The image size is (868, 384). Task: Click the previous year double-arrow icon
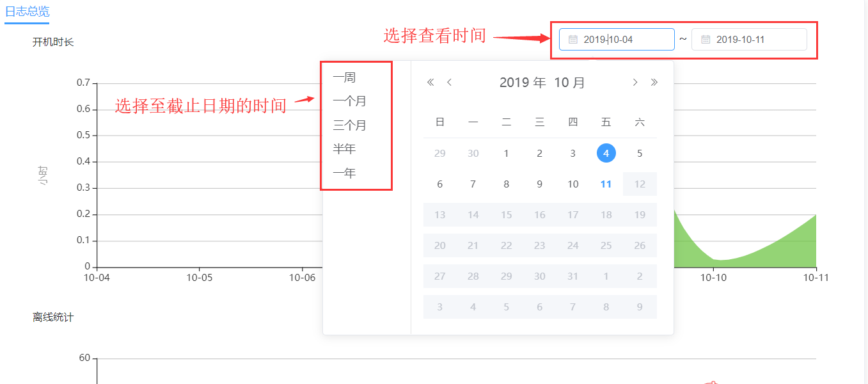point(430,82)
